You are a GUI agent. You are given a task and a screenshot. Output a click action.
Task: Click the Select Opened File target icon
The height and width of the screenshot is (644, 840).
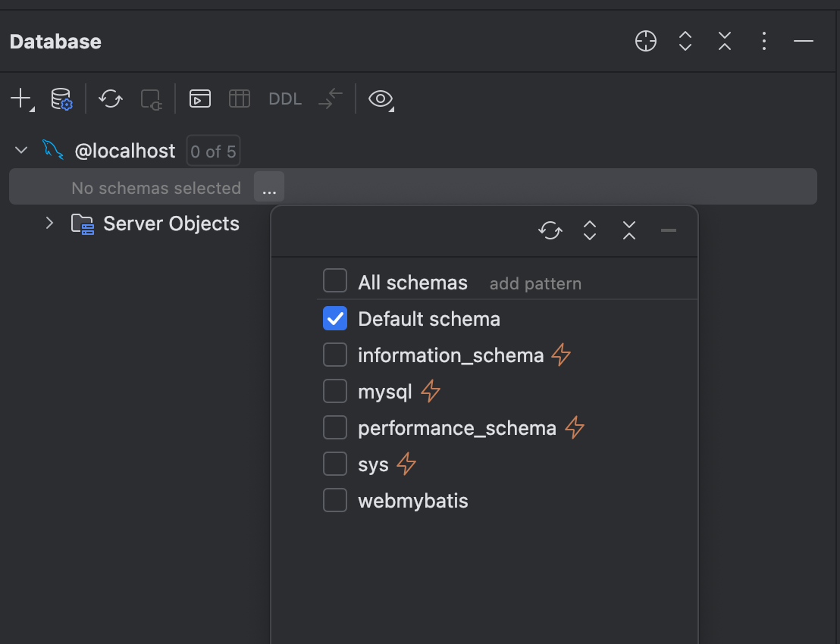coord(646,41)
